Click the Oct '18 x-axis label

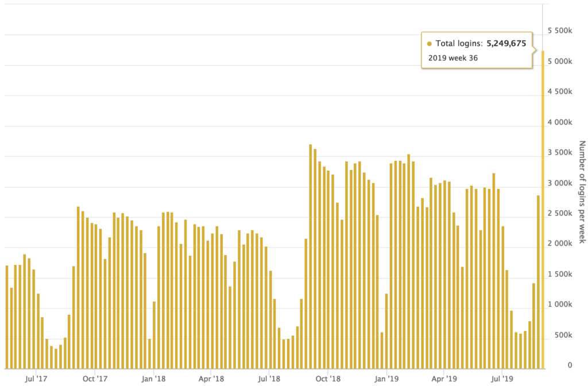click(328, 378)
